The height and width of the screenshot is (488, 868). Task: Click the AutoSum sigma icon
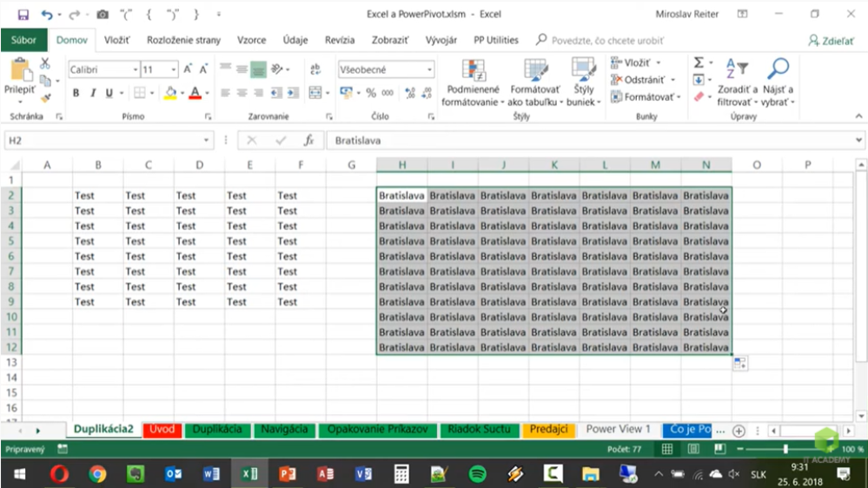(x=699, y=63)
